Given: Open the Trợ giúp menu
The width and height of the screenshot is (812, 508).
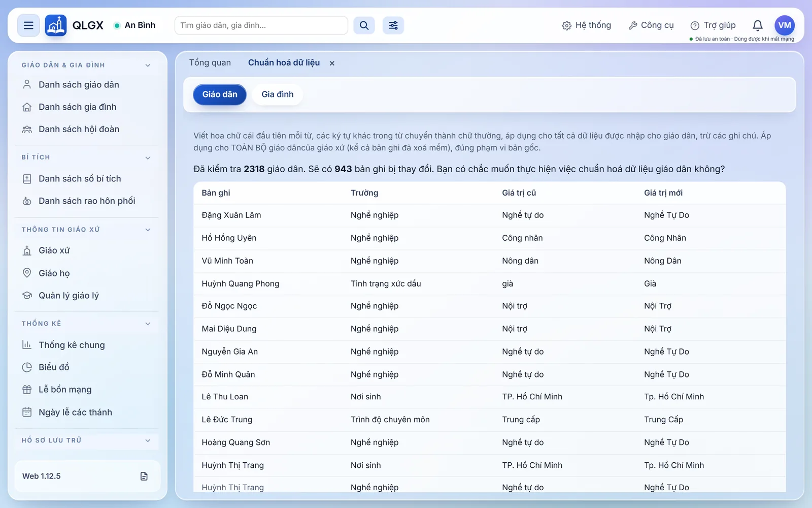Looking at the screenshot, I should click(x=713, y=25).
